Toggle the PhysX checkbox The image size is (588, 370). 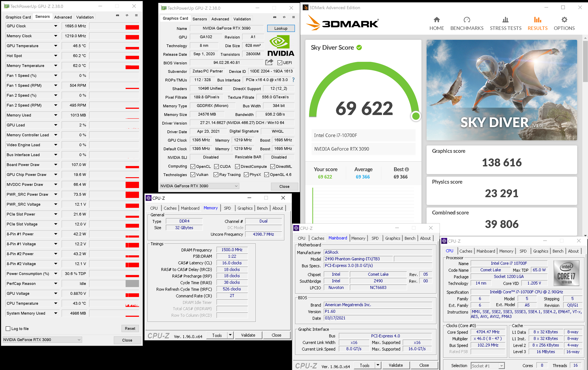click(x=246, y=175)
